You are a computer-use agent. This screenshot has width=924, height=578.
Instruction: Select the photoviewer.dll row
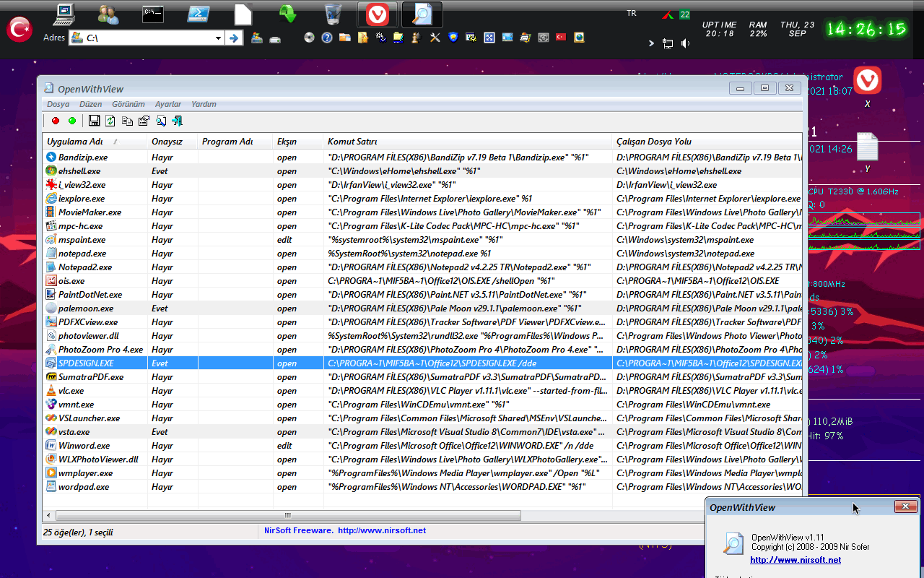[422, 335]
